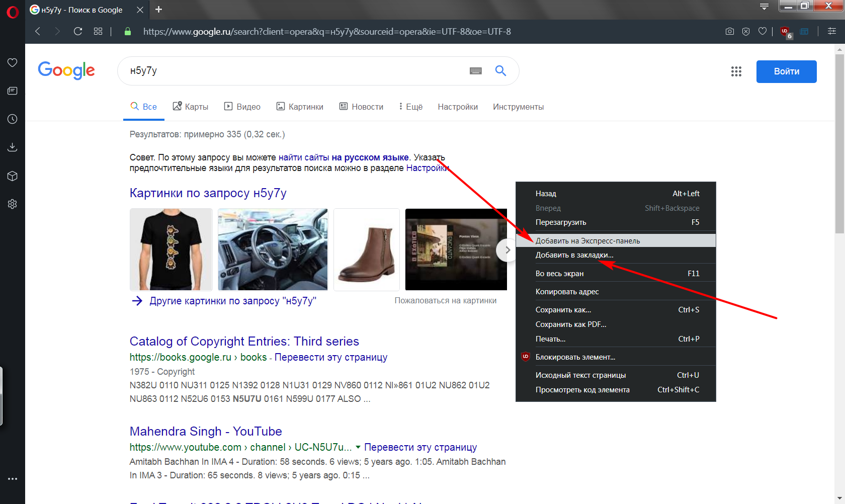Open History clock icon in sidebar

pyautogui.click(x=13, y=119)
